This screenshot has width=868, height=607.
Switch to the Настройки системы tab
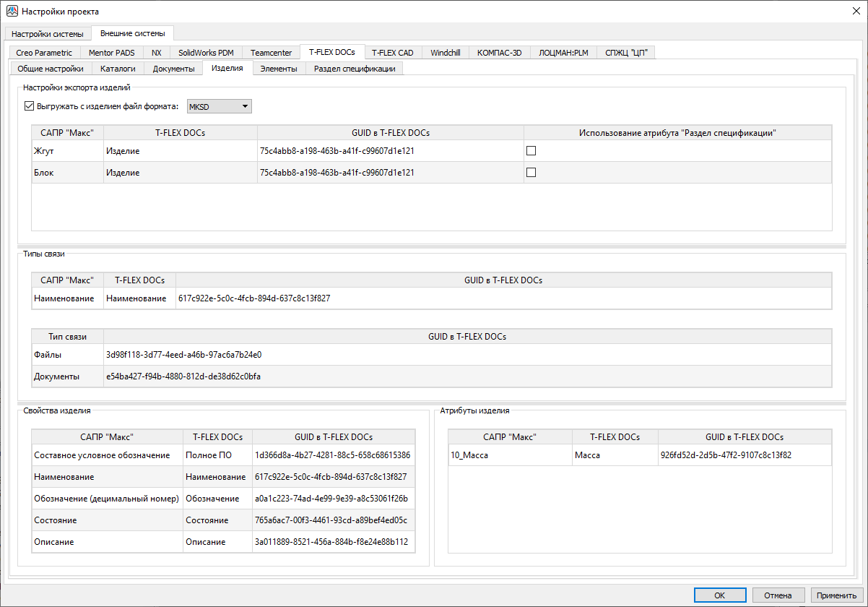48,34
